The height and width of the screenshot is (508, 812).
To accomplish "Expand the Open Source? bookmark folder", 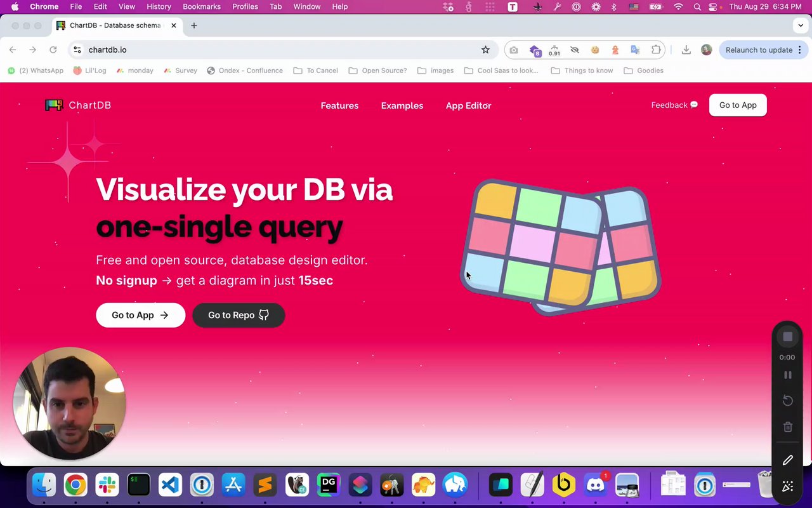I will tap(377, 70).
